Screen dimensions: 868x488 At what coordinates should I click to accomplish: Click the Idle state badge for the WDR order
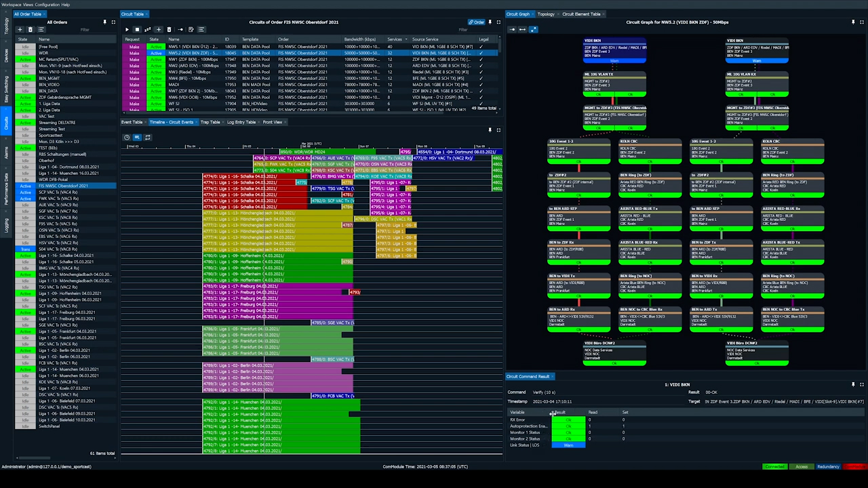(x=25, y=53)
